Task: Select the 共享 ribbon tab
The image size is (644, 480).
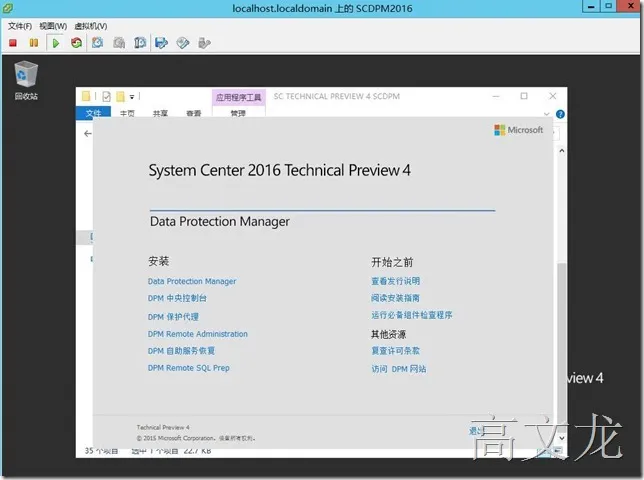Action: click(x=160, y=113)
